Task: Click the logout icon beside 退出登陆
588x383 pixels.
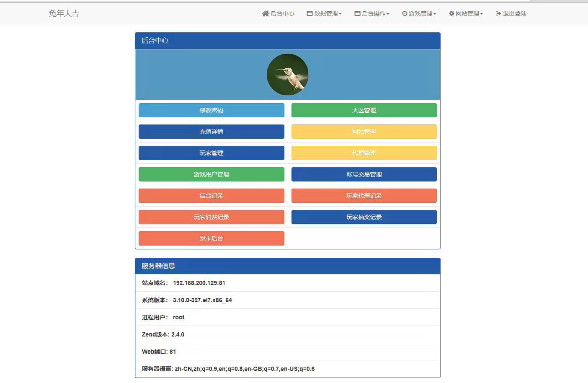Action: 498,13
